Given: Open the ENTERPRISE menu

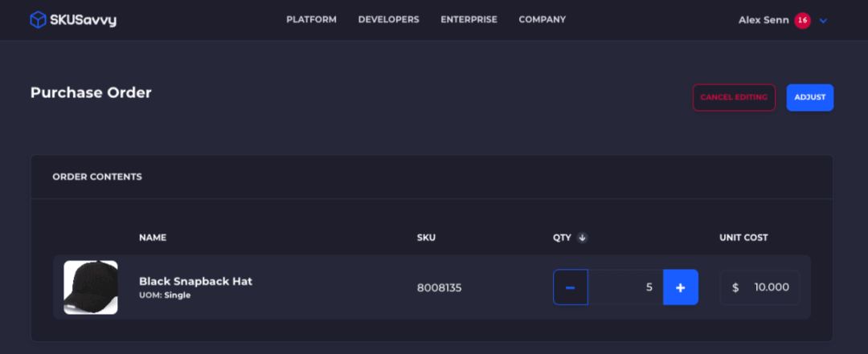Looking at the screenshot, I should 469,20.
